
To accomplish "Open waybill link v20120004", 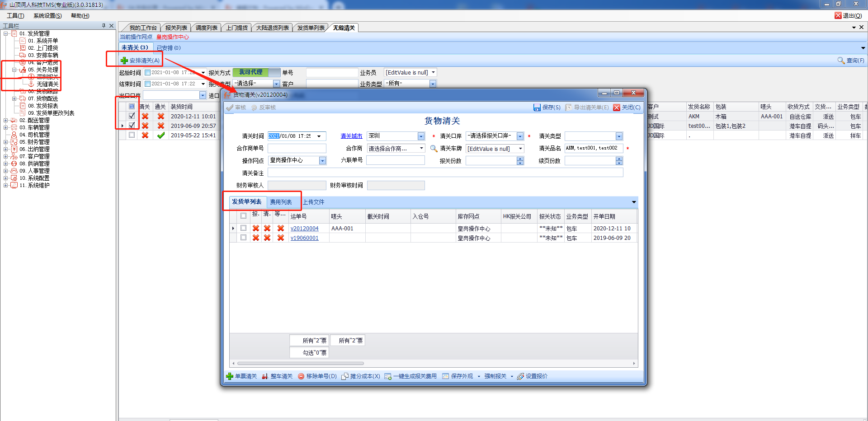I will [304, 229].
